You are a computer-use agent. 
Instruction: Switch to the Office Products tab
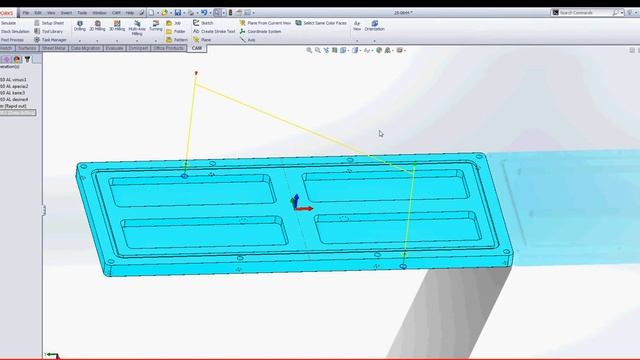(x=169, y=48)
